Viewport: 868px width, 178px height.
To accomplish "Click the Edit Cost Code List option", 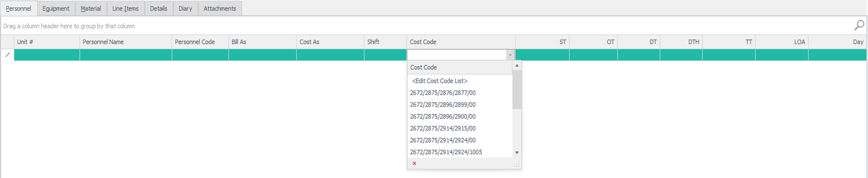I will click(440, 81).
